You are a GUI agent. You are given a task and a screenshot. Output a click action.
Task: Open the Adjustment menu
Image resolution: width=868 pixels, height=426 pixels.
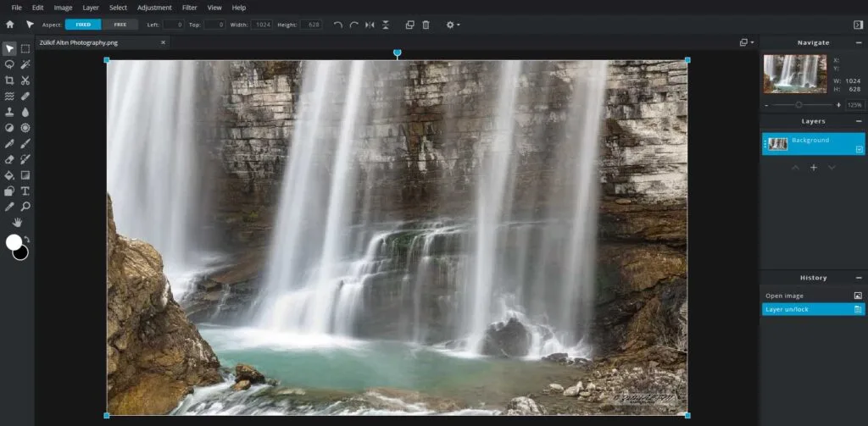[x=154, y=8]
